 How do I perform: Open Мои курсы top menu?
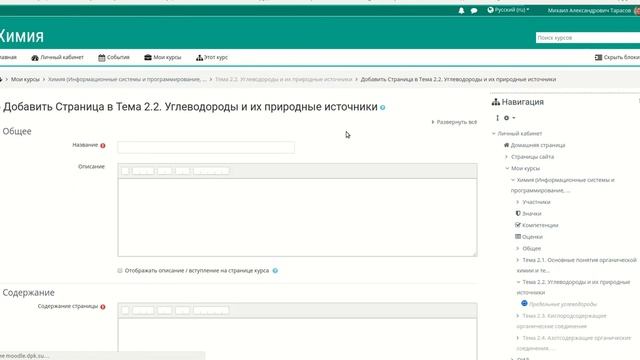[162, 58]
